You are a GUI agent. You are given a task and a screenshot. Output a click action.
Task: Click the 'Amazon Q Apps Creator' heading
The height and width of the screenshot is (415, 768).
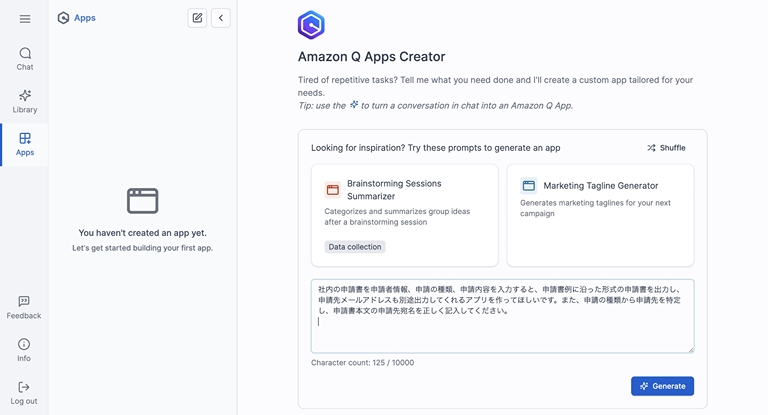(x=371, y=57)
